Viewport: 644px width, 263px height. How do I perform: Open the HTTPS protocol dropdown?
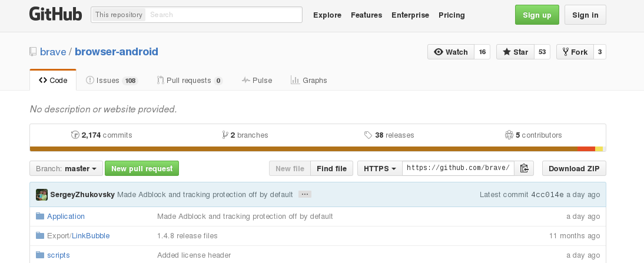[380, 168]
